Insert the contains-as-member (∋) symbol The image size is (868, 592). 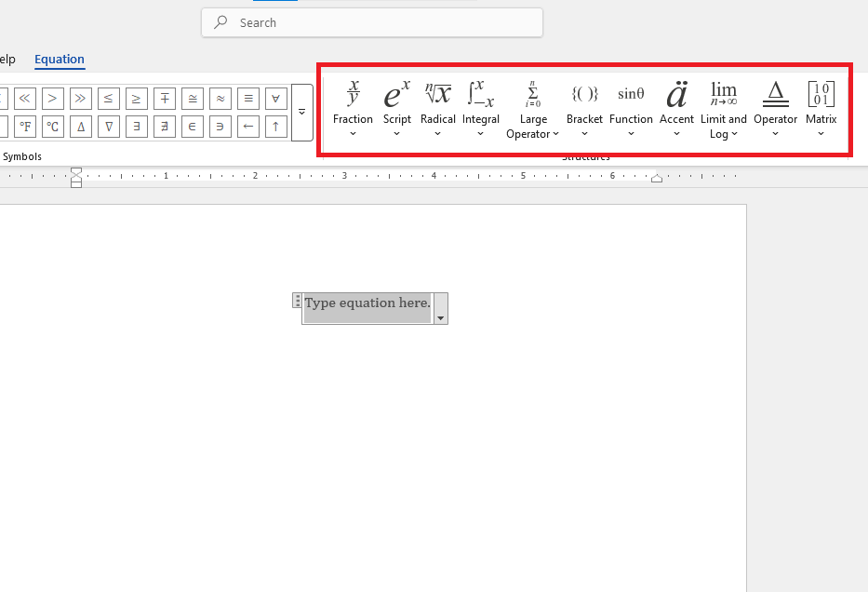tap(220, 127)
